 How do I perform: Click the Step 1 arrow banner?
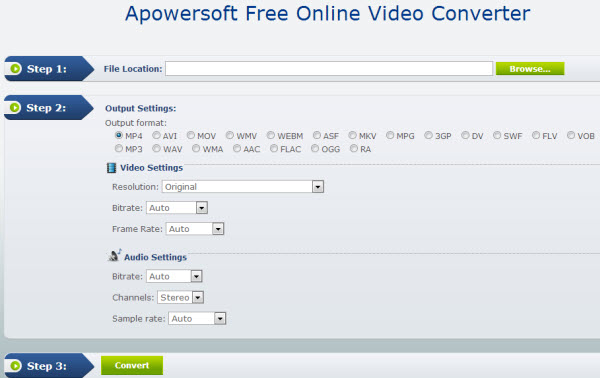pyautogui.click(x=49, y=68)
